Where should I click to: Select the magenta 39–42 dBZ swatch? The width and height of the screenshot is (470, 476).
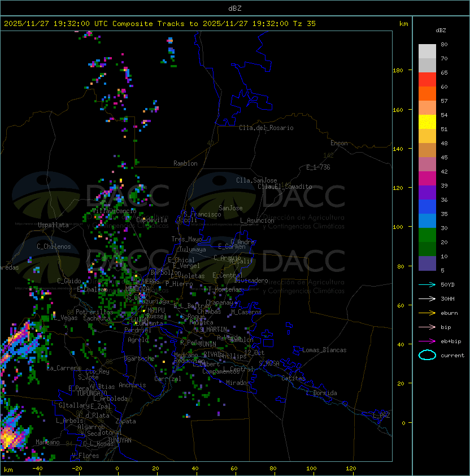[427, 179]
